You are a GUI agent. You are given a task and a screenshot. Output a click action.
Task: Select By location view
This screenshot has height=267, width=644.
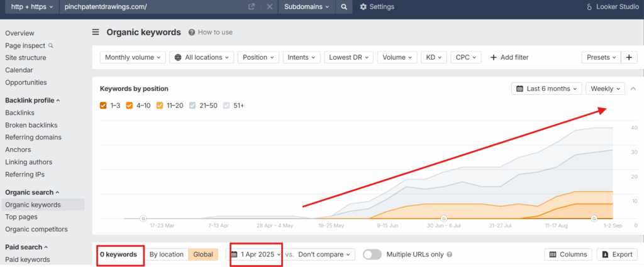[x=166, y=254]
